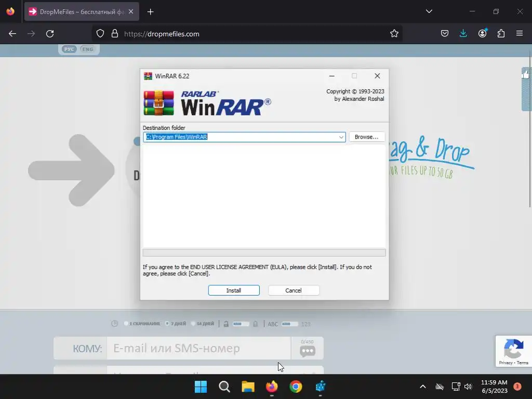Open the blue cube app in taskbar
This screenshot has width=532, height=399.
[320, 387]
